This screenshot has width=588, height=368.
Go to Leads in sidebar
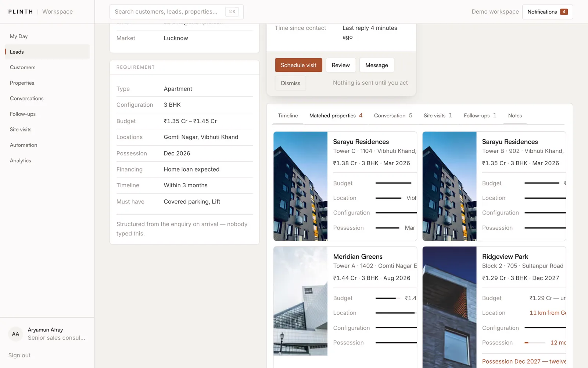tap(47, 52)
